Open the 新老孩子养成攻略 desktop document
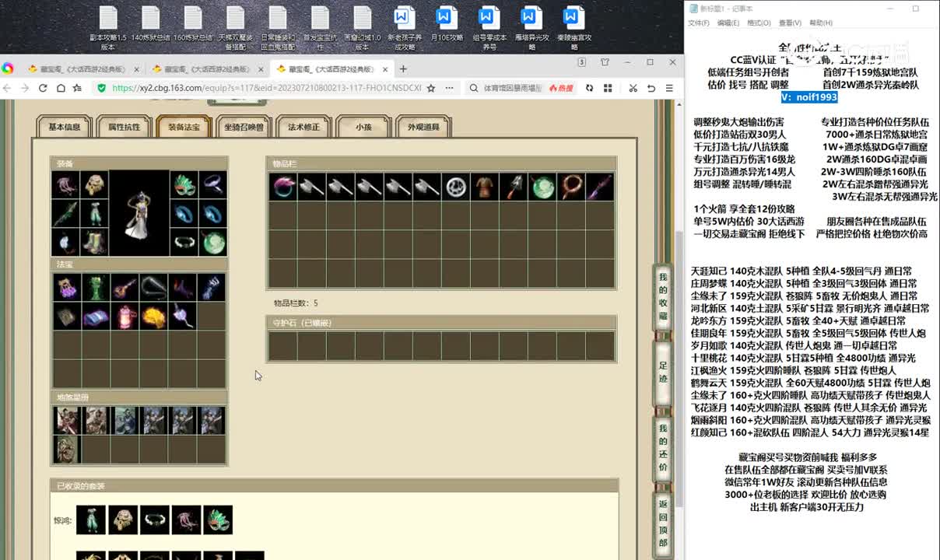 tap(404, 27)
